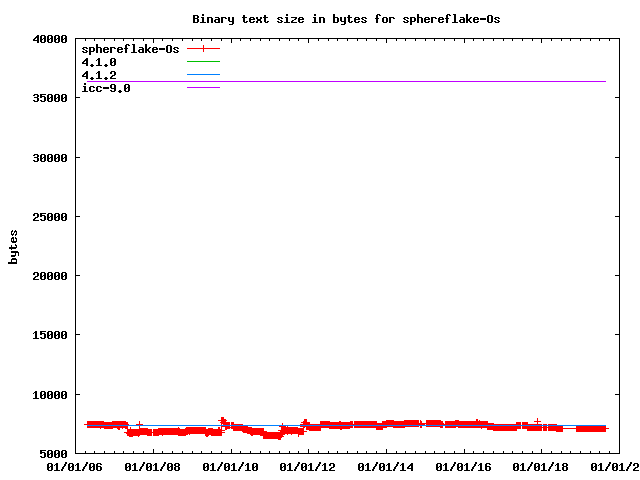Click the icc-9.0 legend label
640x480 pixels.
pos(106,88)
